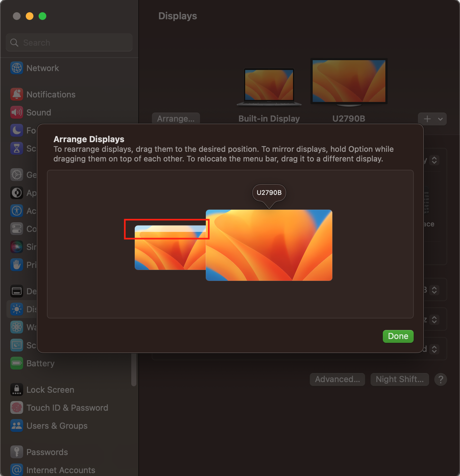Viewport: 460px width, 476px height.
Task: Open the Desktop & Dock icon
Action: [x=17, y=291]
